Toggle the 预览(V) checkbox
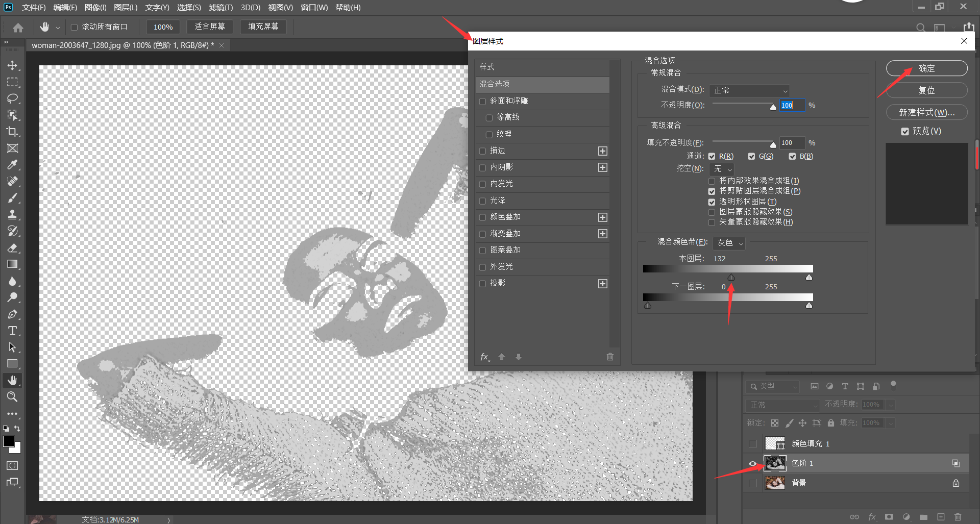Screen dimensions: 980x524 point(905,132)
